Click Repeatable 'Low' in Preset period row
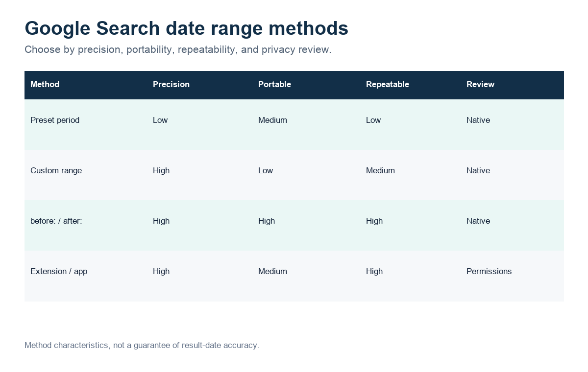This screenshot has width=588, height=372. (373, 120)
